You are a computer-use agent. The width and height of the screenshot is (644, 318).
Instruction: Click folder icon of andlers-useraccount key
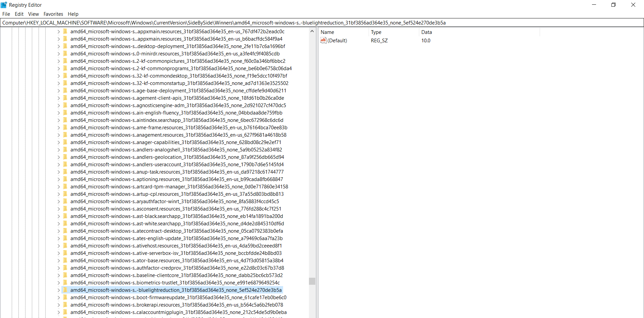[x=65, y=165]
